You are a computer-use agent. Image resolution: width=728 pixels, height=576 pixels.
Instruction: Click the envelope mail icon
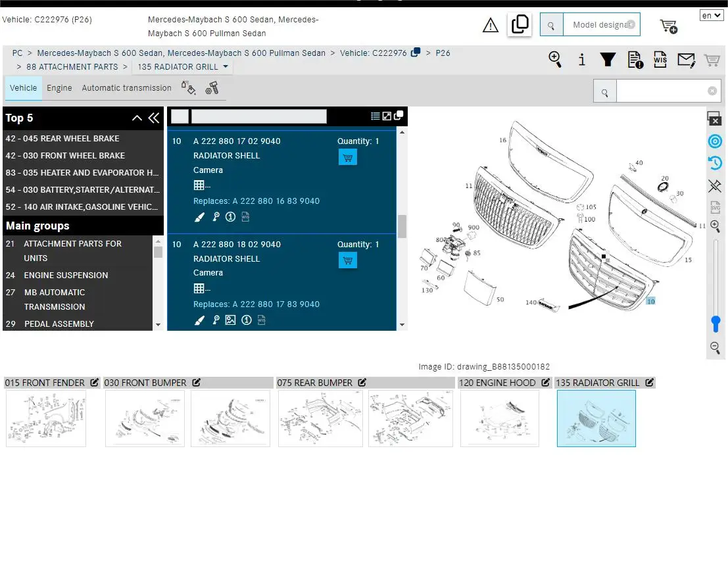point(686,60)
